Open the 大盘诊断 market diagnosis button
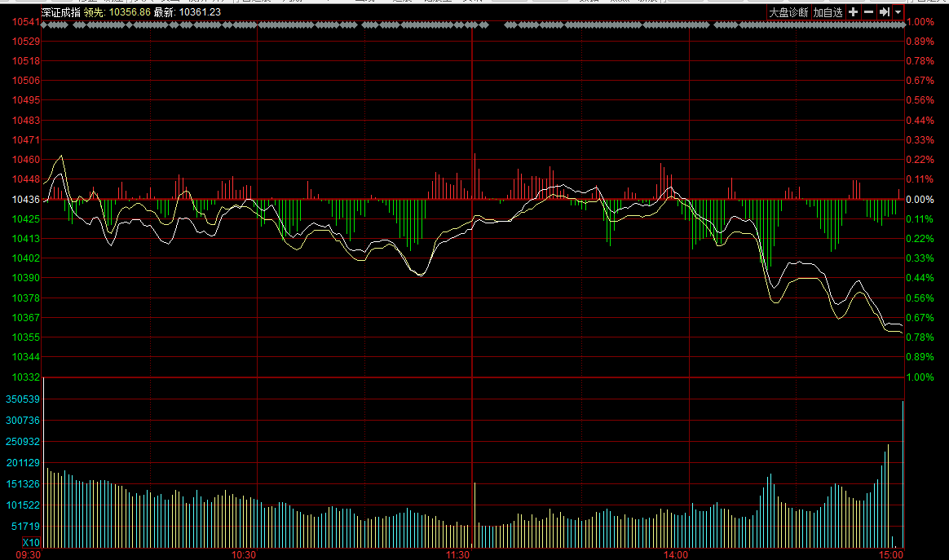The image size is (949, 560). click(x=788, y=12)
